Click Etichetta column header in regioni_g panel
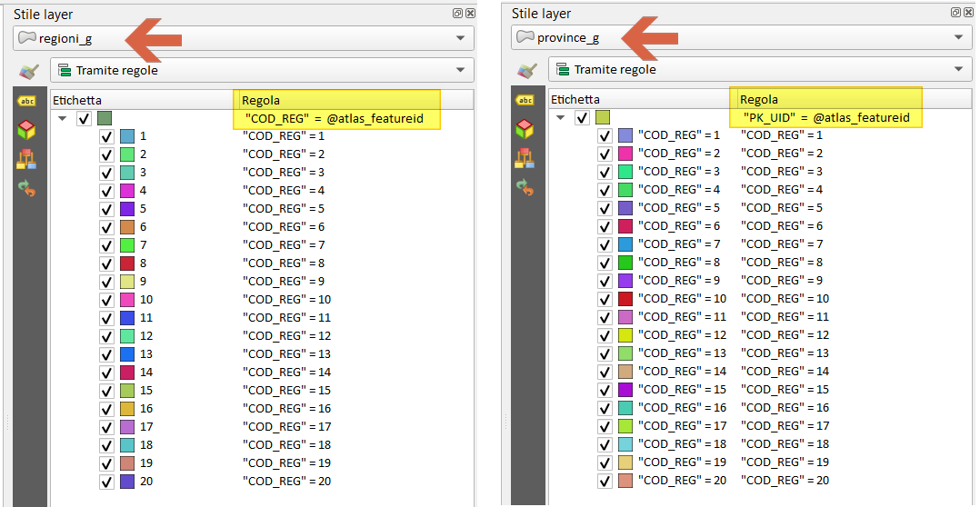The height and width of the screenshot is (507, 980). pos(77,100)
